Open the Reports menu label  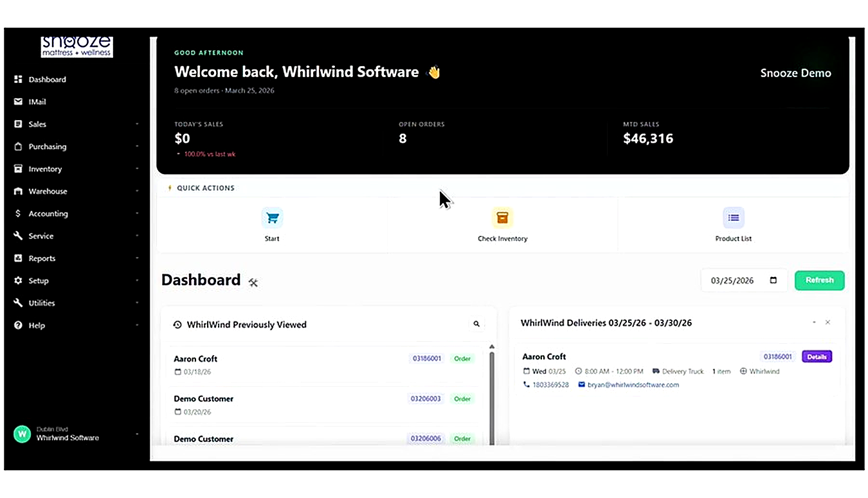point(42,258)
